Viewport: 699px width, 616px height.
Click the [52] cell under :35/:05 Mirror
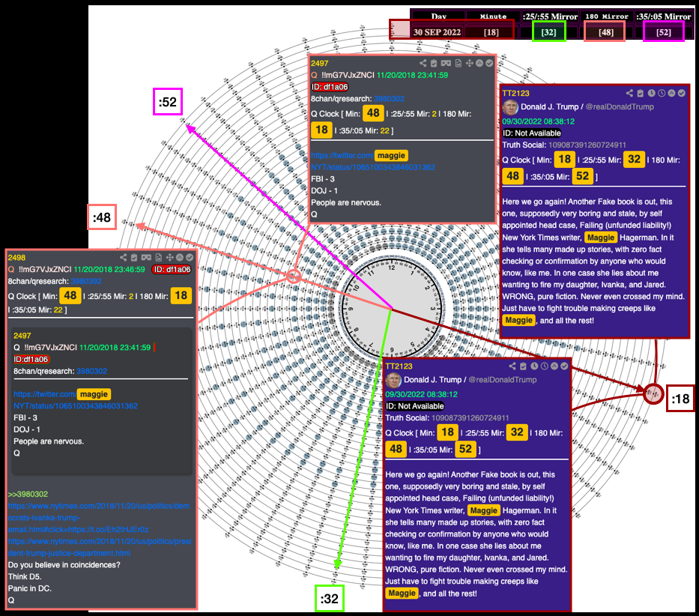coord(663,32)
